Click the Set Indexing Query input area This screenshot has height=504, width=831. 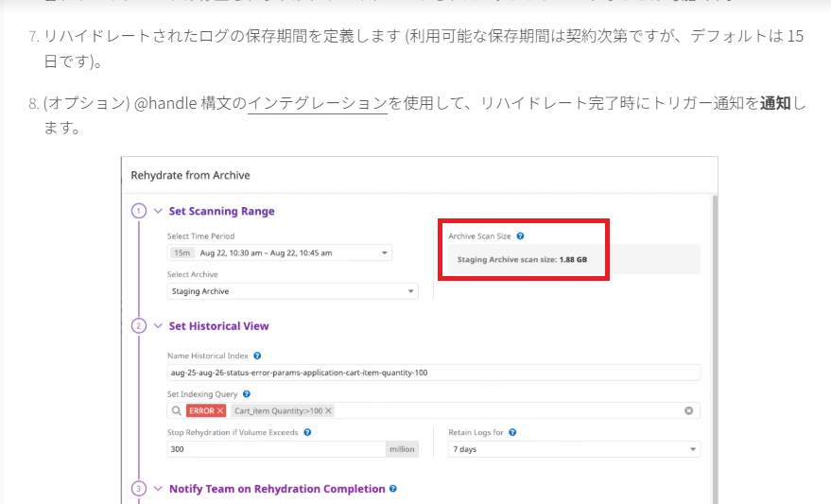pyautogui.click(x=434, y=410)
